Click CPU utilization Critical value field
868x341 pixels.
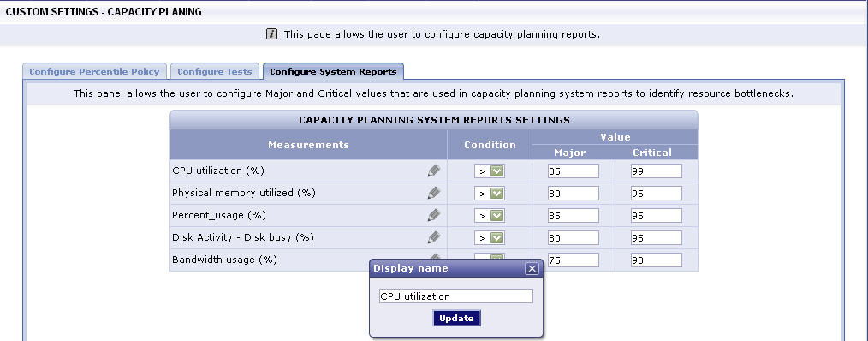pos(656,171)
